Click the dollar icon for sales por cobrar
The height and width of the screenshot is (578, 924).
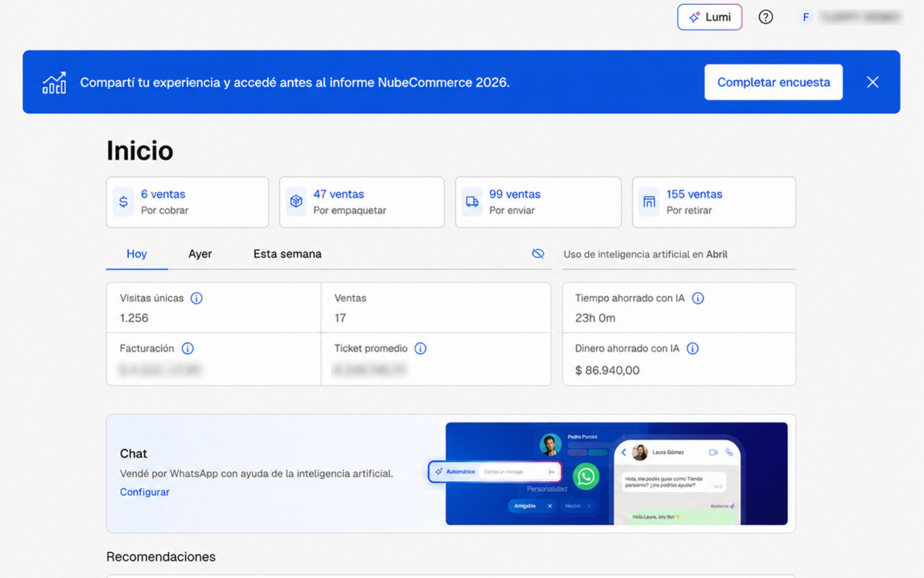click(x=123, y=202)
